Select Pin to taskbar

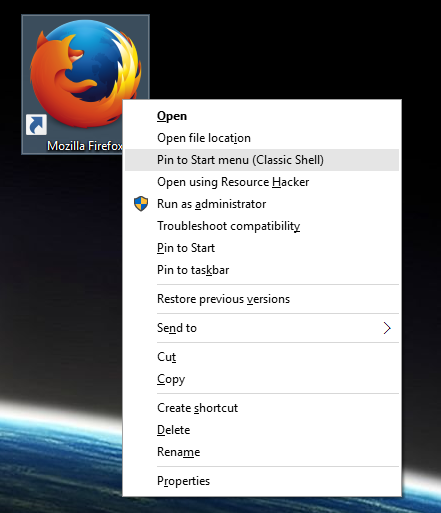(262, 270)
